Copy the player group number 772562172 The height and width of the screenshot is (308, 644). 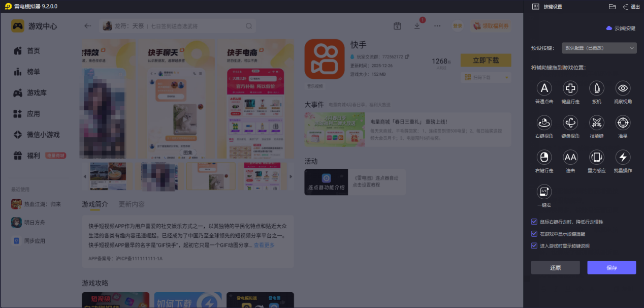[407, 56]
